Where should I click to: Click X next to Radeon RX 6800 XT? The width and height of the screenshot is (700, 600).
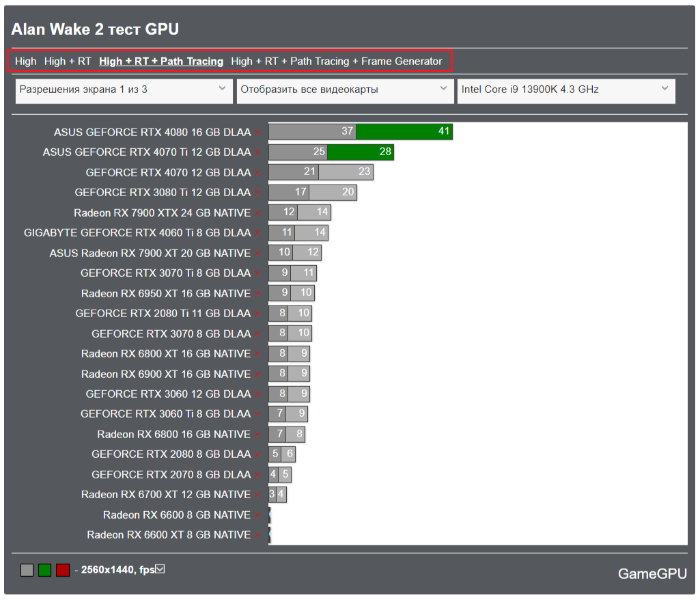tap(257, 354)
